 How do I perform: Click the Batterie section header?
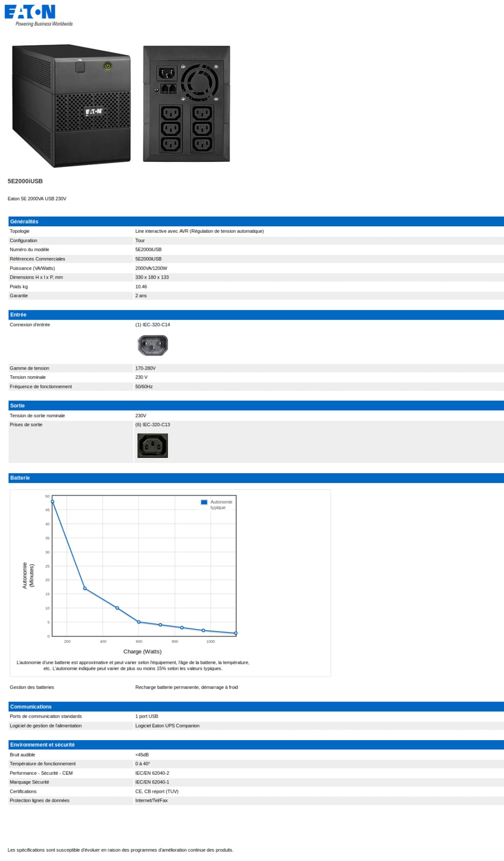pyautogui.click(x=256, y=478)
